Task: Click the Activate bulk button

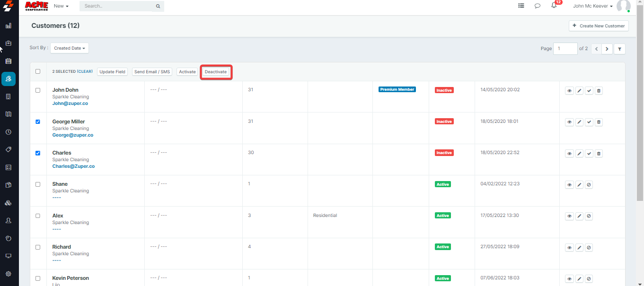Action: [x=187, y=72]
